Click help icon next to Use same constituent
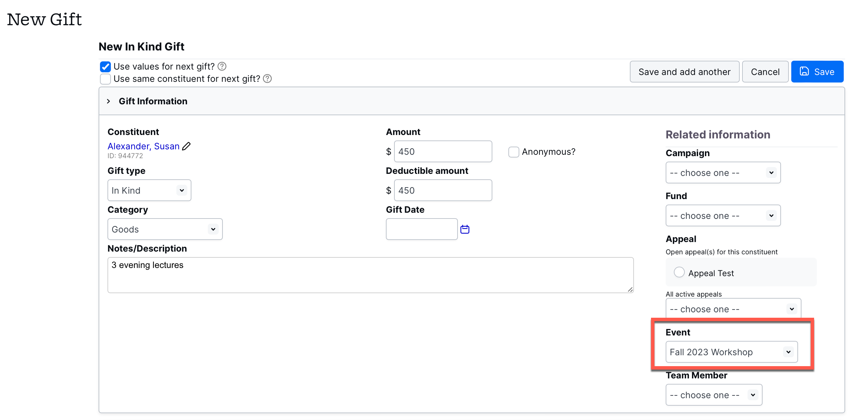 (267, 79)
